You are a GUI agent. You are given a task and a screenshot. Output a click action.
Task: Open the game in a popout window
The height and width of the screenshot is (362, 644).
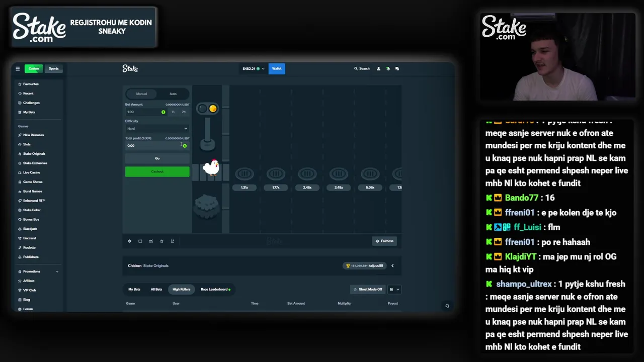(x=172, y=241)
